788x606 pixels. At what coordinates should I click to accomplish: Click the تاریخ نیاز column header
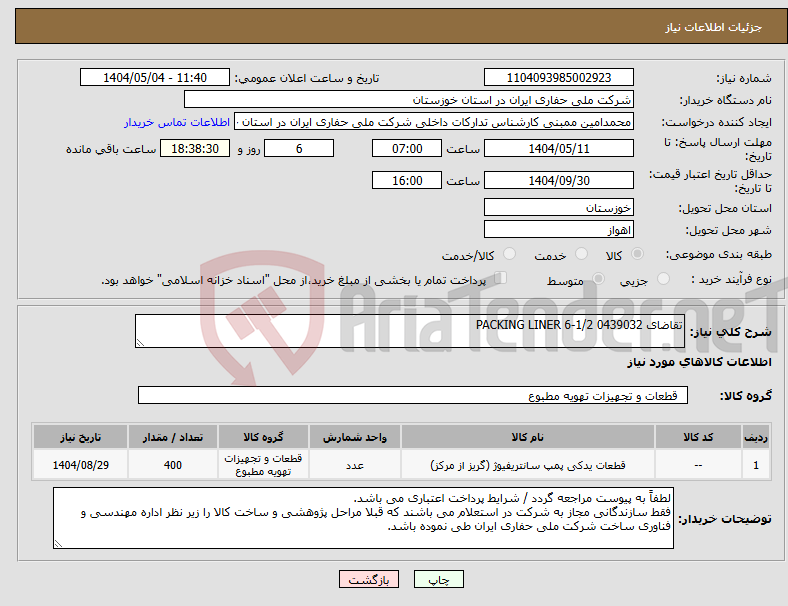click(x=80, y=437)
